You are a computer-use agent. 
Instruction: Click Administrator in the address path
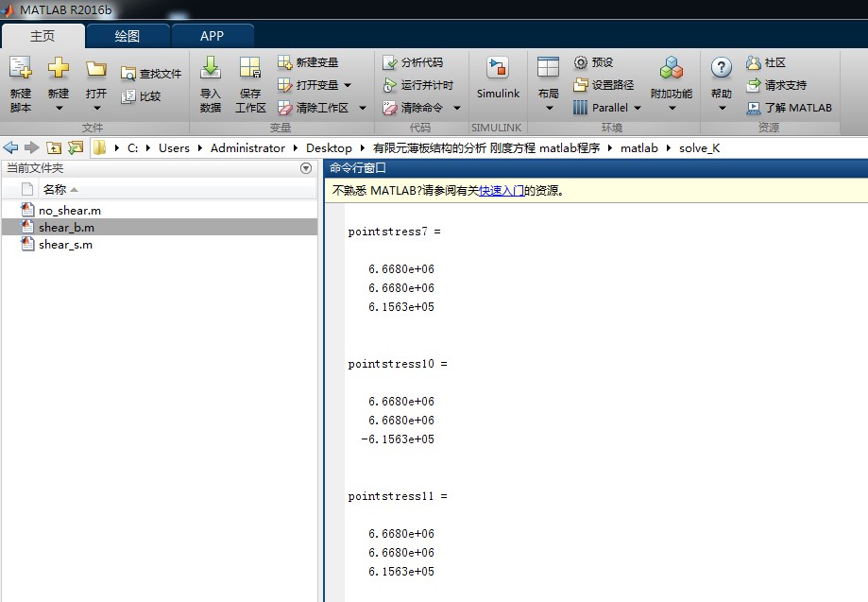click(247, 147)
